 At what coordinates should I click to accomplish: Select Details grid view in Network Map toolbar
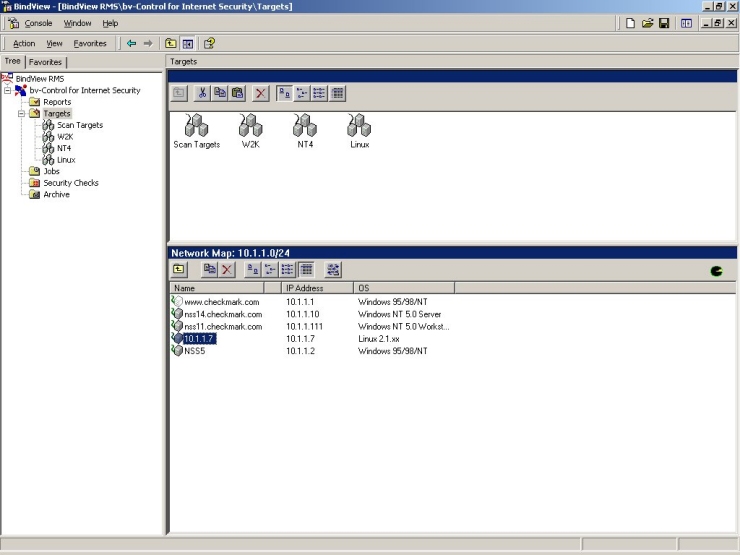coord(306,269)
